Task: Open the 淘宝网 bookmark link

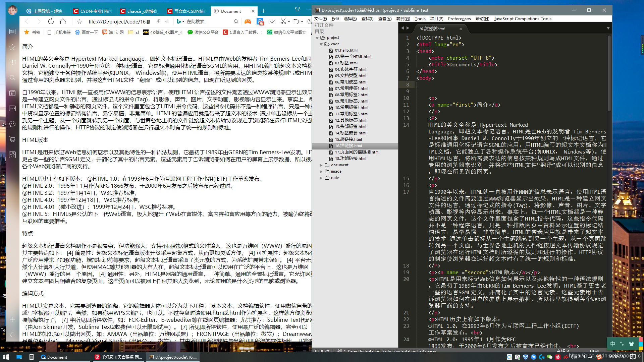Action: [x=113, y=32]
